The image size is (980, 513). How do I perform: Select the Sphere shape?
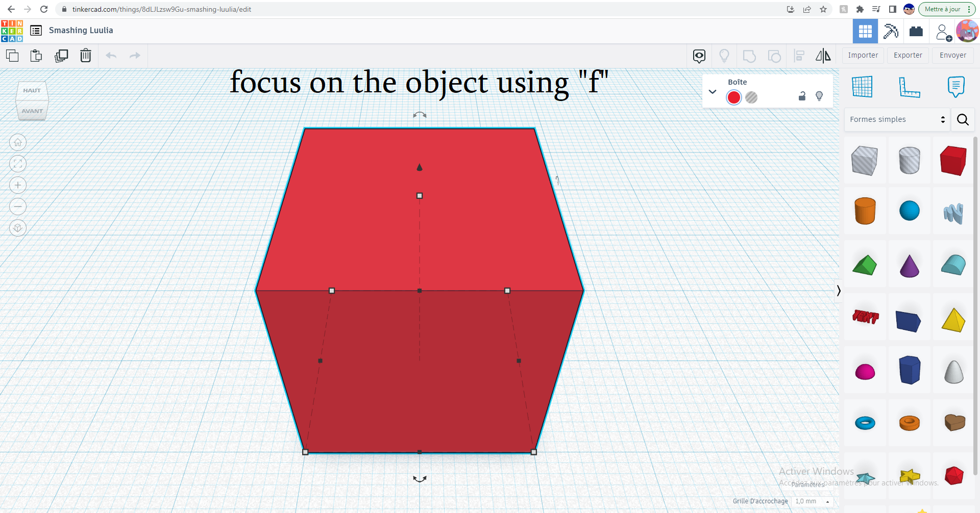910,211
